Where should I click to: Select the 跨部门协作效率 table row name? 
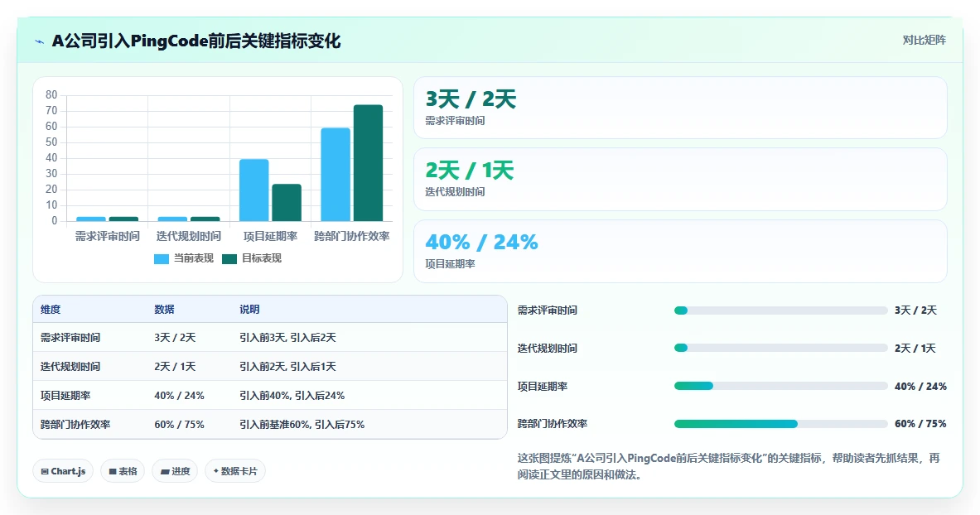(x=75, y=425)
